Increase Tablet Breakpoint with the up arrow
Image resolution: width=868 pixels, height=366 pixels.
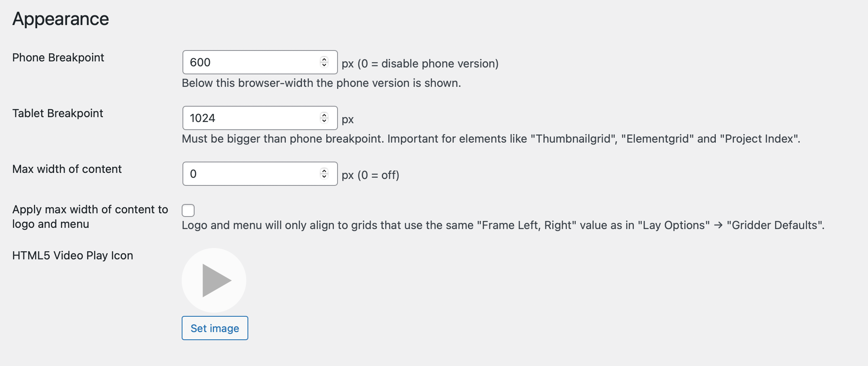tap(324, 115)
